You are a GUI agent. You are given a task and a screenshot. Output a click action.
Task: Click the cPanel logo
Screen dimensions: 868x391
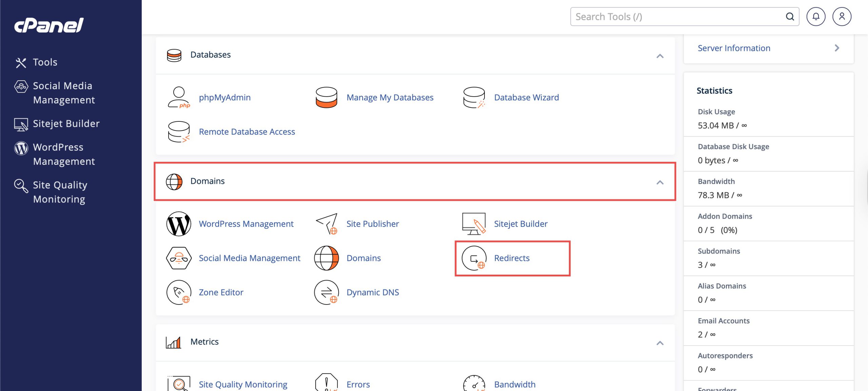pyautogui.click(x=49, y=25)
